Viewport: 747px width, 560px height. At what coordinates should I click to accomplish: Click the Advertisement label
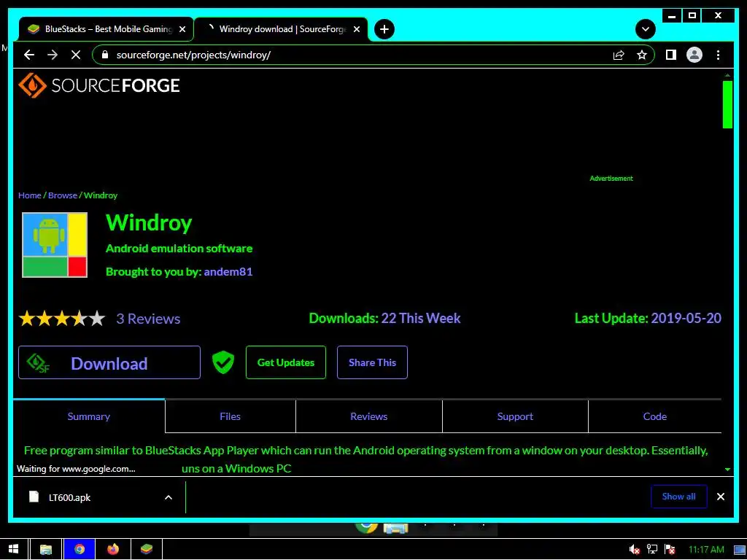[x=611, y=179]
